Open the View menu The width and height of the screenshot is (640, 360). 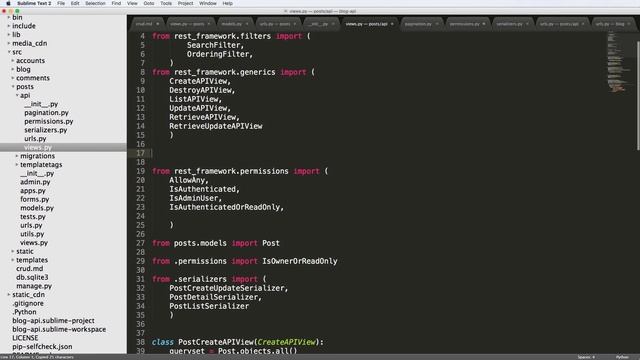[132, 3]
